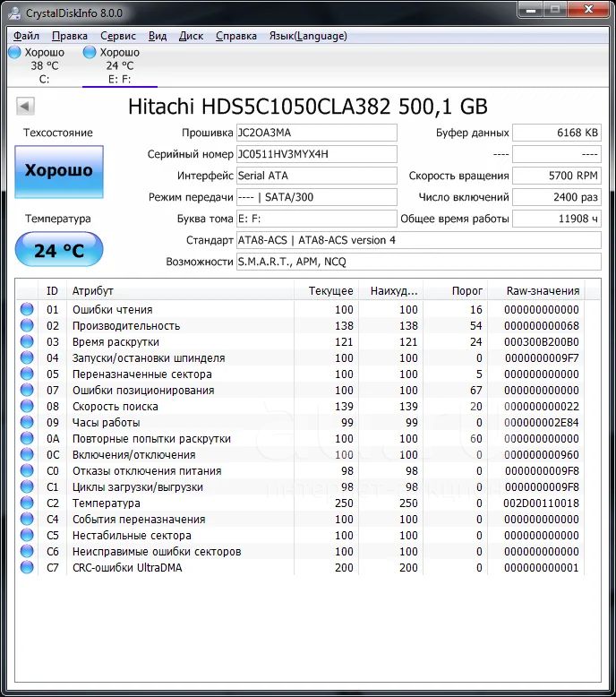
Task: Click the Число включений value 2400 раз
Action: [x=557, y=197]
